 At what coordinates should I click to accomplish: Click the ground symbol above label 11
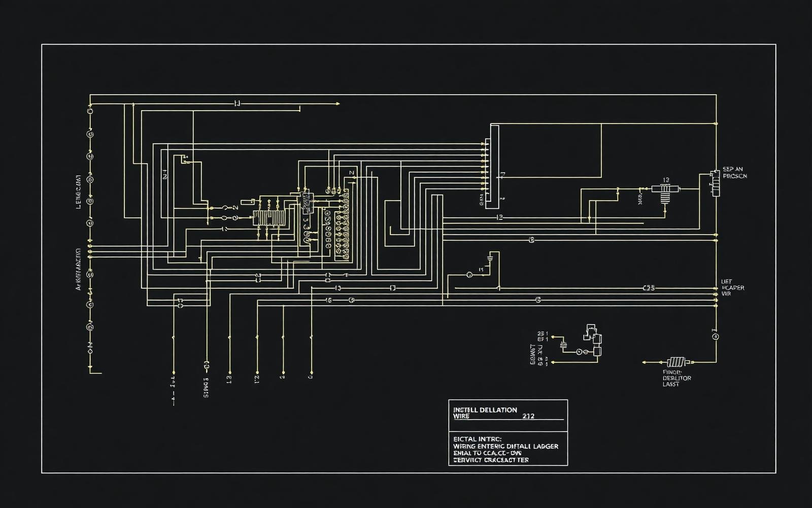(x=490, y=258)
